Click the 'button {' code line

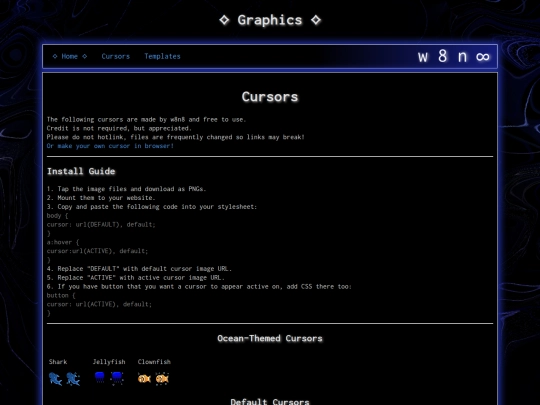pyautogui.click(x=61, y=295)
